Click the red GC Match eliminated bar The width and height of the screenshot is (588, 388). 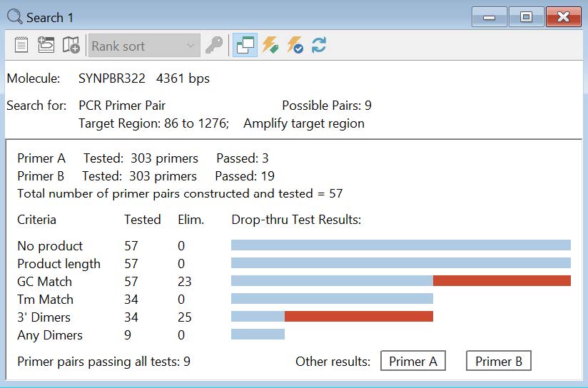pos(502,281)
